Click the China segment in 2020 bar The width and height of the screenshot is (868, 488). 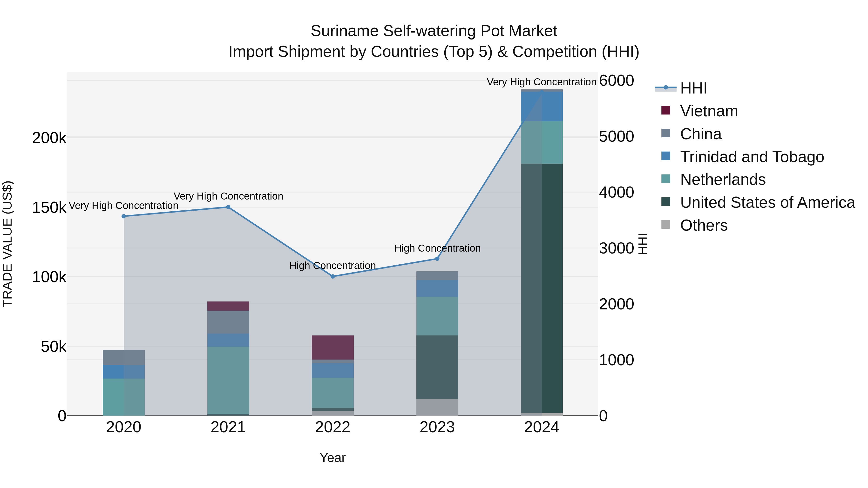click(x=124, y=358)
